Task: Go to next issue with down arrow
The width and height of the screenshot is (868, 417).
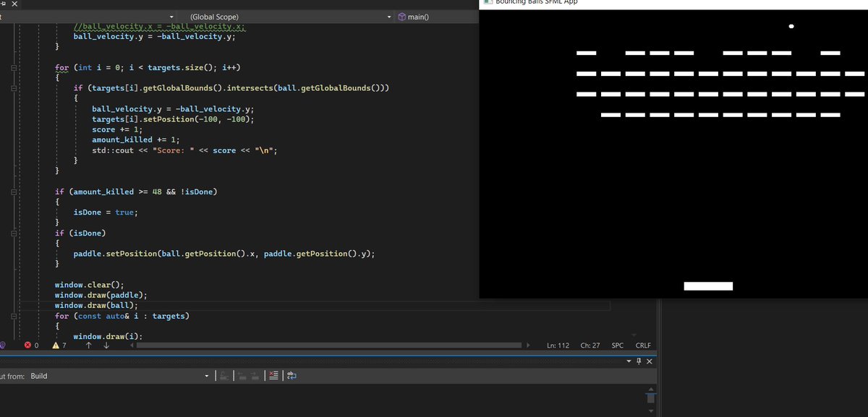Action: tap(106, 345)
